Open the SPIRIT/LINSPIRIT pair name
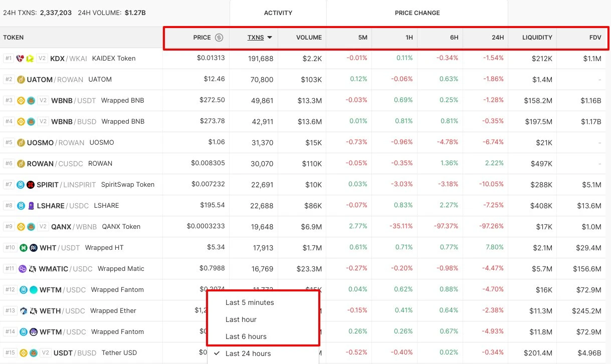The height and width of the screenshot is (364, 611). (x=66, y=185)
